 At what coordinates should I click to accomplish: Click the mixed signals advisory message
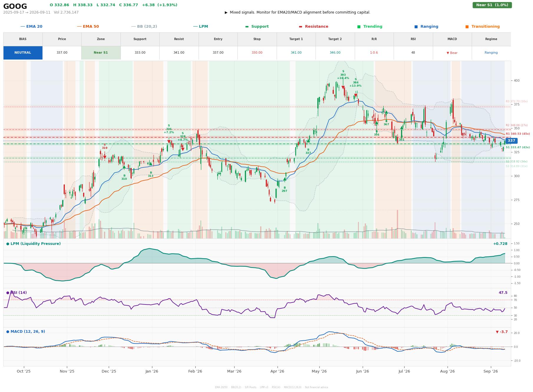click(x=298, y=12)
